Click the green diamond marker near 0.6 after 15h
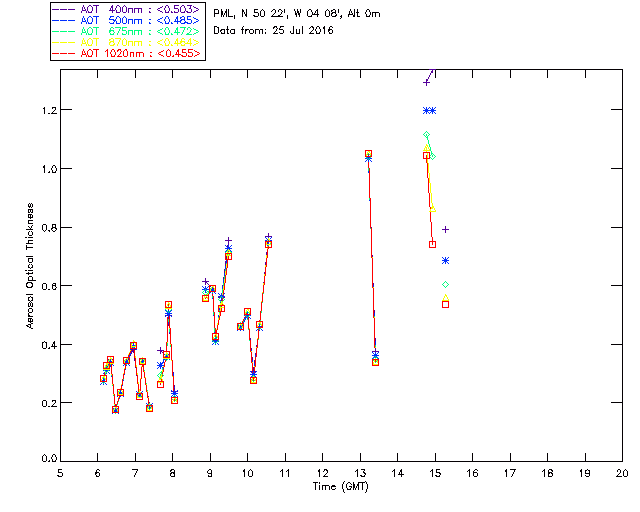Screen dimensions: 640x512 click(x=445, y=285)
